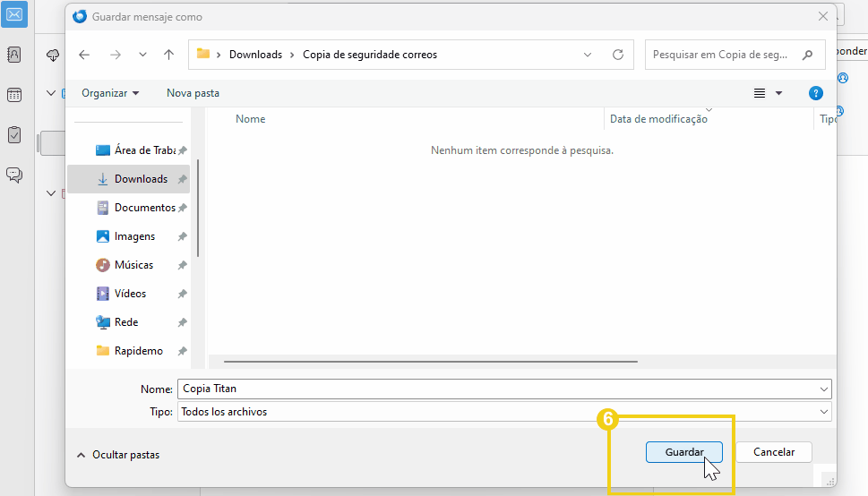868x496 pixels.
Task: Open the chat sidebar icon
Action: click(x=14, y=175)
